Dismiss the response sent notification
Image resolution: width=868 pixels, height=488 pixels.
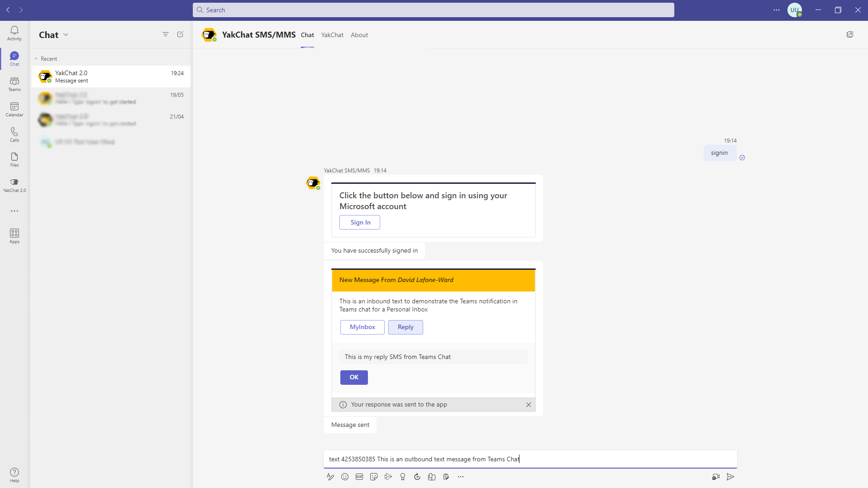529,405
